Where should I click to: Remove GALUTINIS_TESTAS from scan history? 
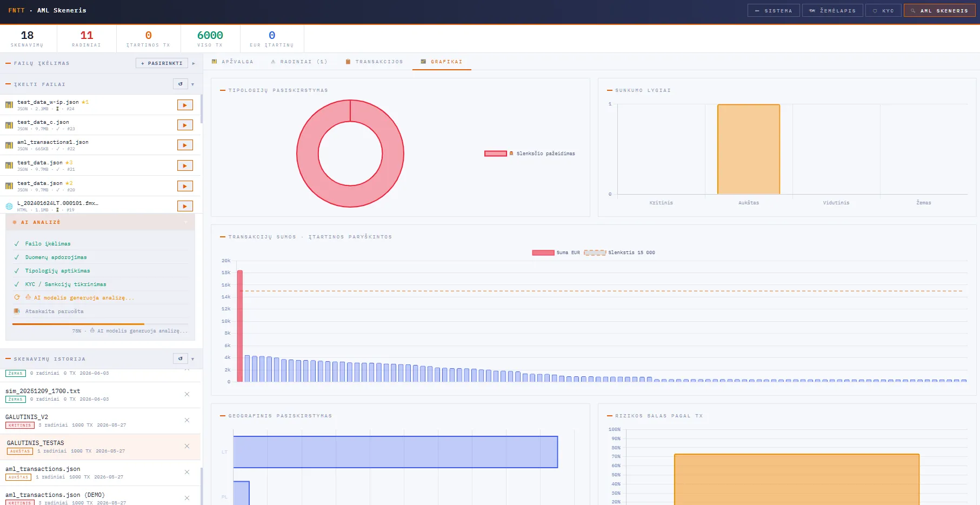(187, 446)
